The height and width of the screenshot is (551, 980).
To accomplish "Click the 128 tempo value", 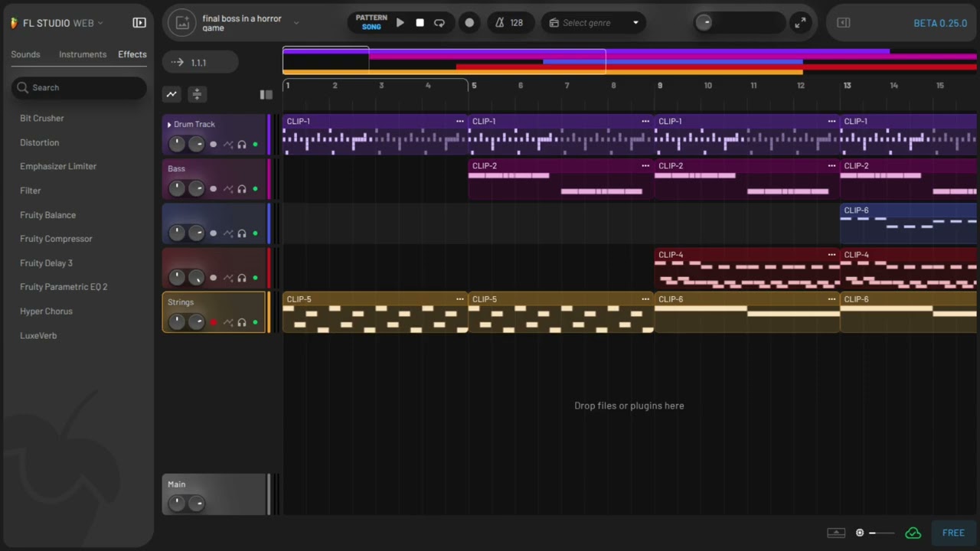I will 517,23.
